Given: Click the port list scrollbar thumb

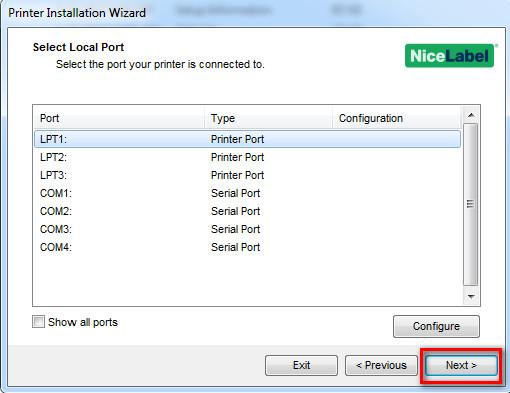Looking at the screenshot, I should pyautogui.click(x=471, y=204).
